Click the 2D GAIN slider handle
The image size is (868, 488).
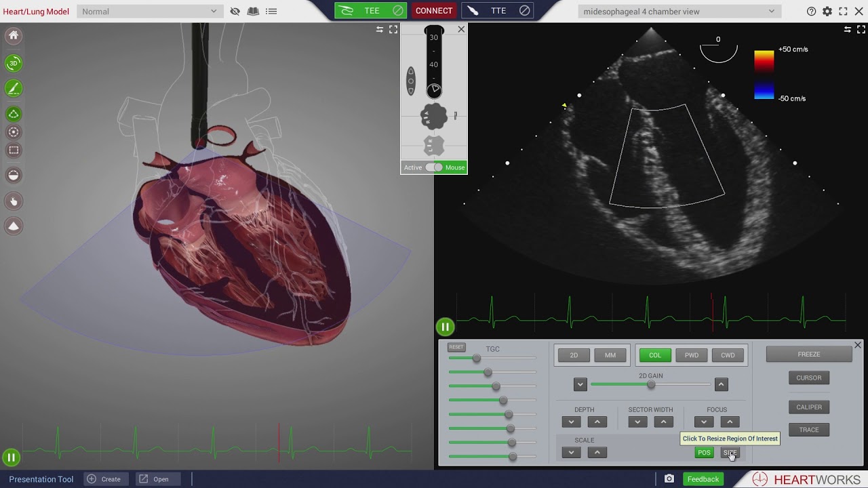pos(651,384)
